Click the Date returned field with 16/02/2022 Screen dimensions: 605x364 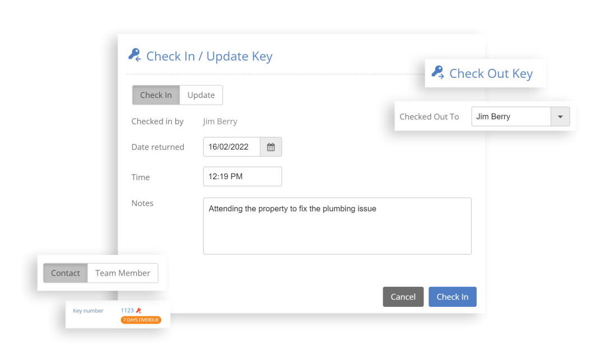(231, 146)
